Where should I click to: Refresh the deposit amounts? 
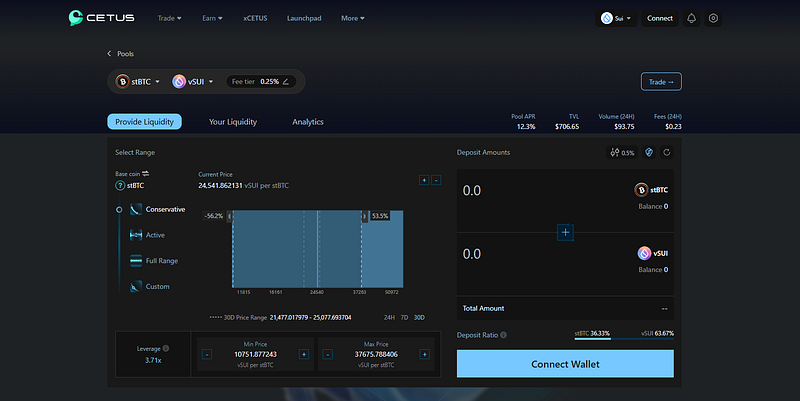pyautogui.click(x=666, y=153)
